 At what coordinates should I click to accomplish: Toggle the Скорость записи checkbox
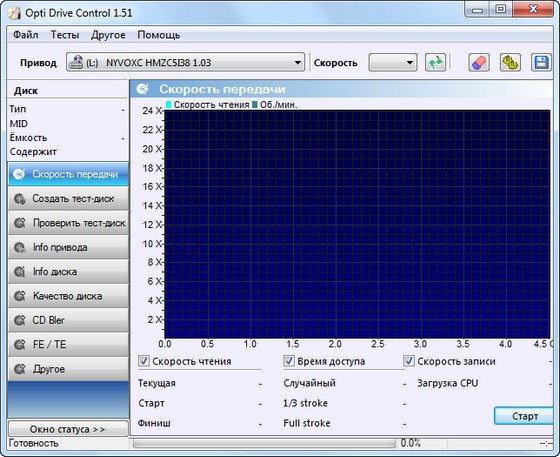coord(409,361)
